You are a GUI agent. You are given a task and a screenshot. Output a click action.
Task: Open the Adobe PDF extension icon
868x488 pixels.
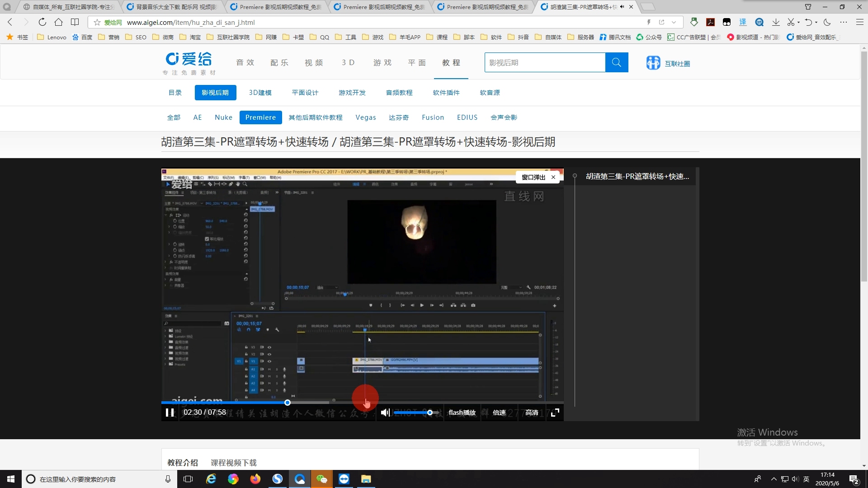tap(711, 22)
